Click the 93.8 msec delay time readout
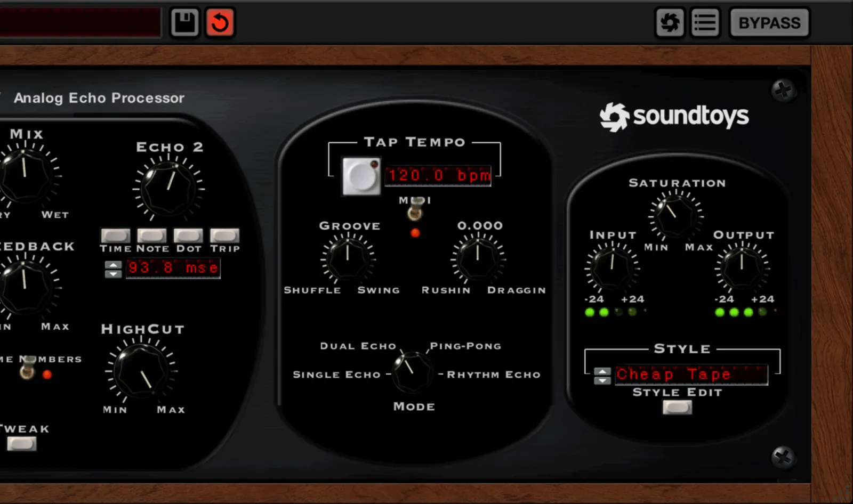The image size is (853, 504). (172, 268)
